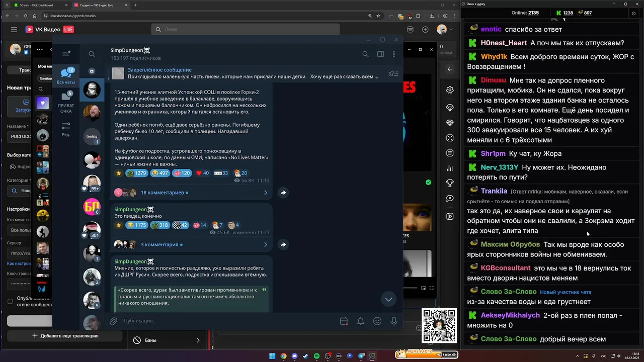Viewport: 644px width, 362px height.
Task: Show hidden system tray icons
Action: pos(579,356)
